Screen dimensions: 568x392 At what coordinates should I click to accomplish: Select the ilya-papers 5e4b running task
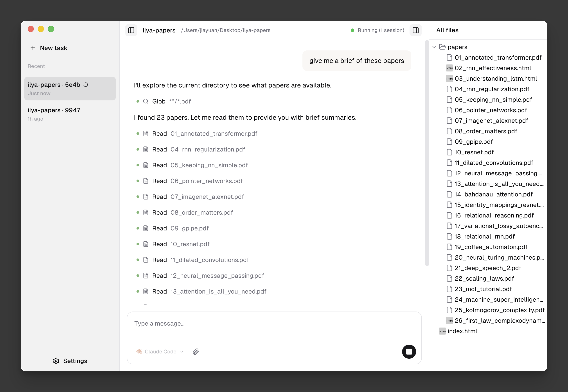pyautogui.click(x=70, y=88)
